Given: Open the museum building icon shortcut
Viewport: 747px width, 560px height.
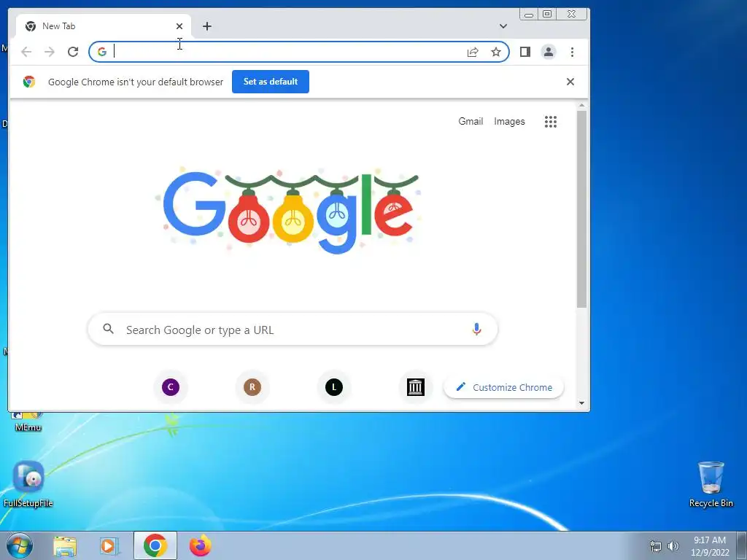Looking at the screenshot, I should pyautogui.click(x=416, y=387).
